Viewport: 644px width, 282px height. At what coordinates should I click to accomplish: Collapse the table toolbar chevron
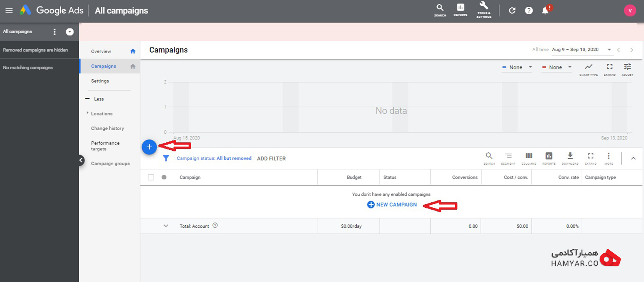point(633,158)
